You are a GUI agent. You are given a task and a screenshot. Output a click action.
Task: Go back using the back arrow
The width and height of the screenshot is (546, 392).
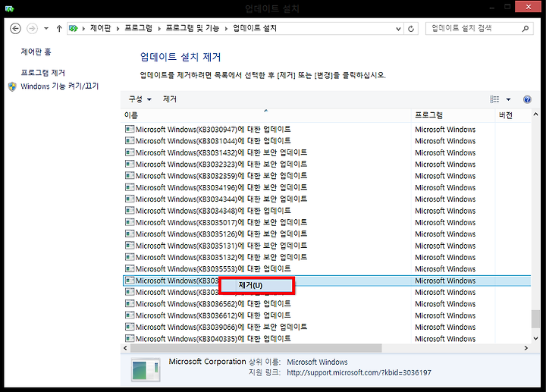coord(15,29)
